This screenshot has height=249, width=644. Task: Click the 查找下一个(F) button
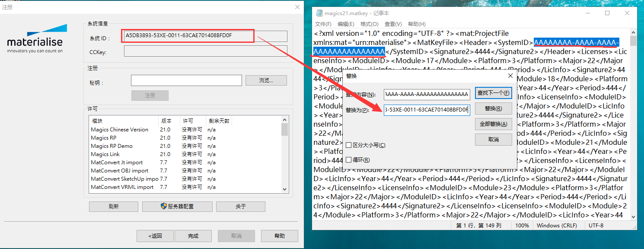[x=493, y=93]
